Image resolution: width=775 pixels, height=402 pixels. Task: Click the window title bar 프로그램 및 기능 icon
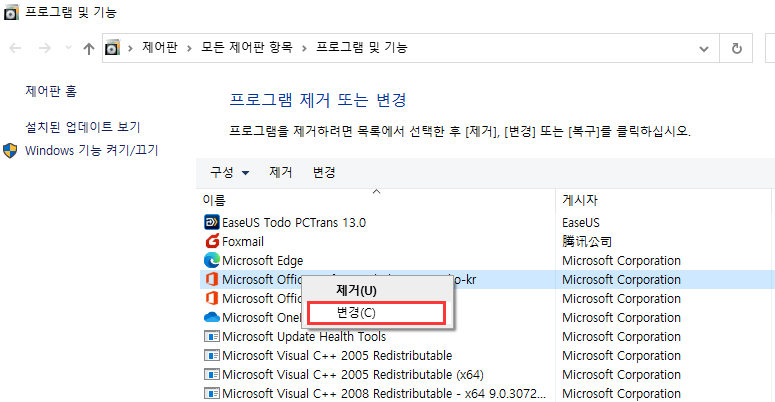pyautogui.click(x=10, y=12)
